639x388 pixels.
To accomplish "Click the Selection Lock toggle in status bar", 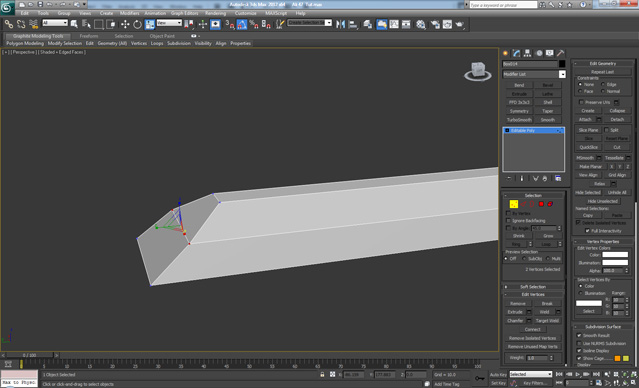I will (x=322, y=374).
